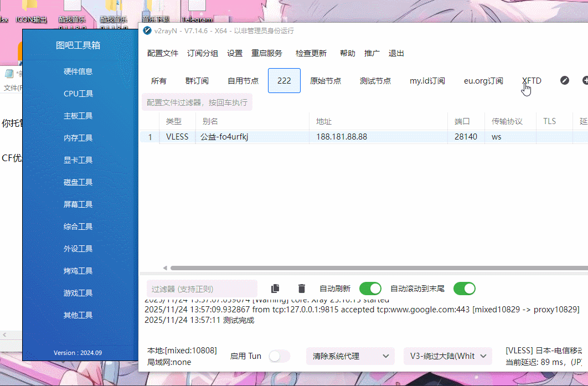Click the clear log trash icon
Image resolution: width=588 pixels, height=386 pixels.
click(302, 288)
